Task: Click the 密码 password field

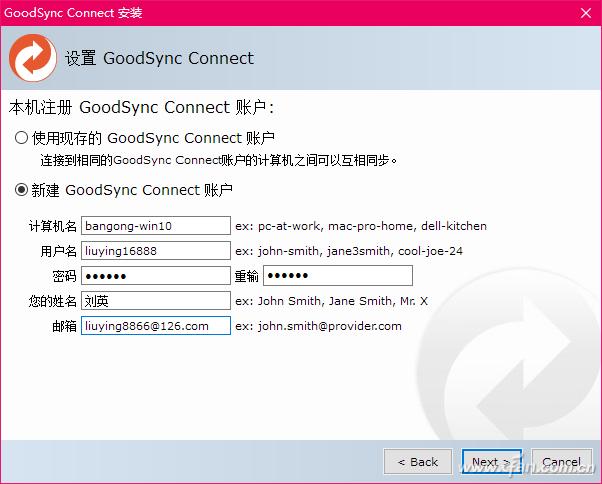Action: pos(156,276)
